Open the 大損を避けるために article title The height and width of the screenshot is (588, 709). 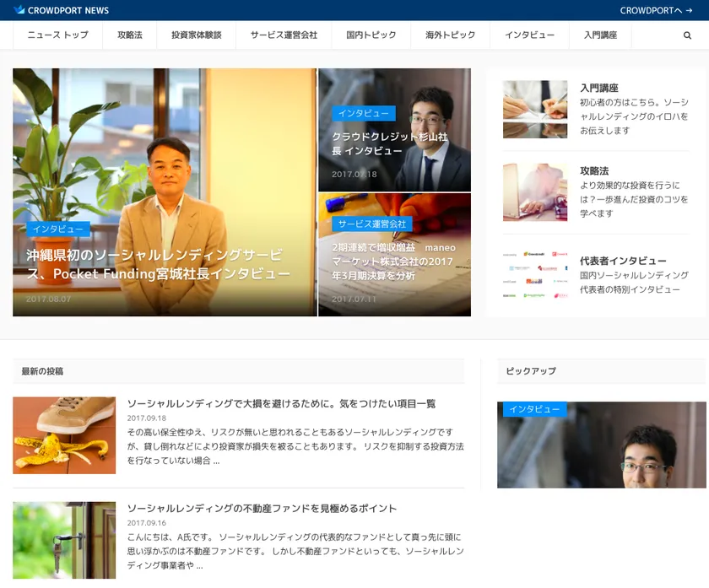[x=281, y=403]
